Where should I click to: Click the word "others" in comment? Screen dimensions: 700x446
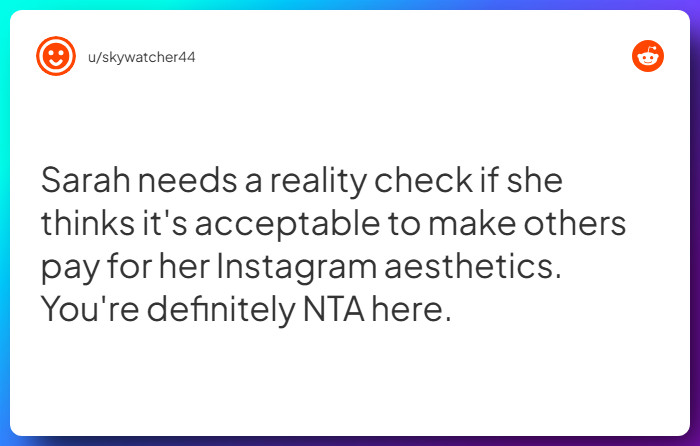[x=575, y=223]
